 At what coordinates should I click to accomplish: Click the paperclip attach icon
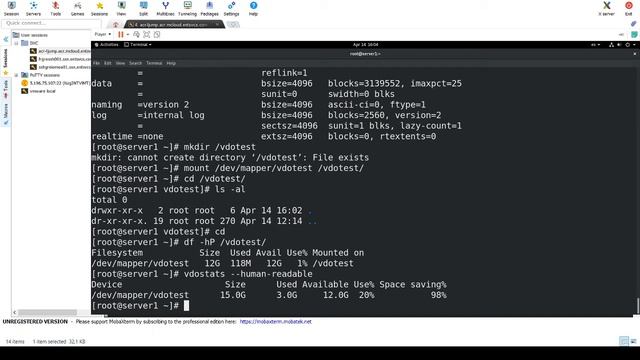coord(633,24)
